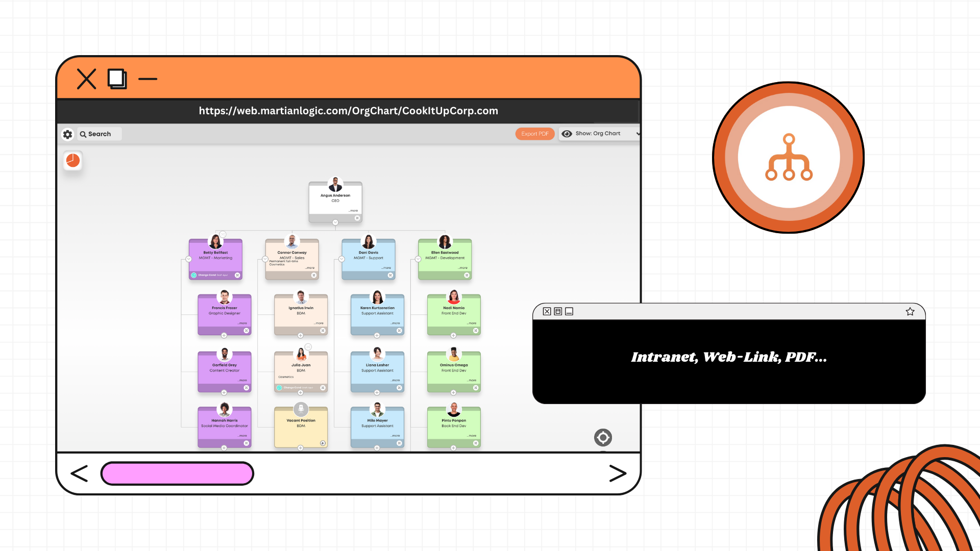980x551 pixels.
Task: Expand Francis Frazer's card with its corner icon
Action: [x=247, y=331]
